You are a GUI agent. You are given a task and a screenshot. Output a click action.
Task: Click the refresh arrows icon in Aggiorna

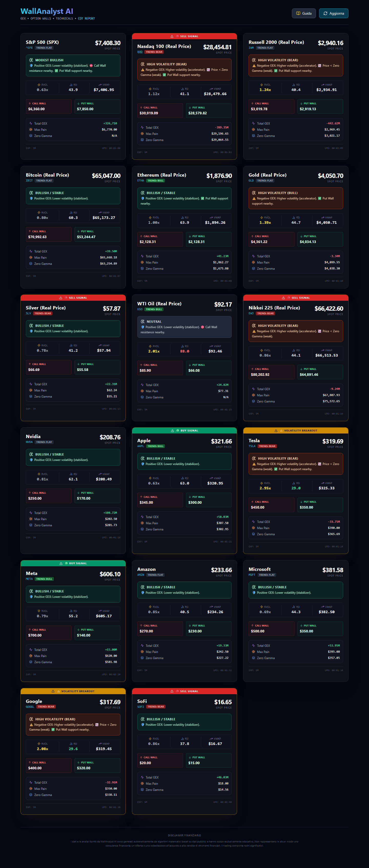click(325, 14)
